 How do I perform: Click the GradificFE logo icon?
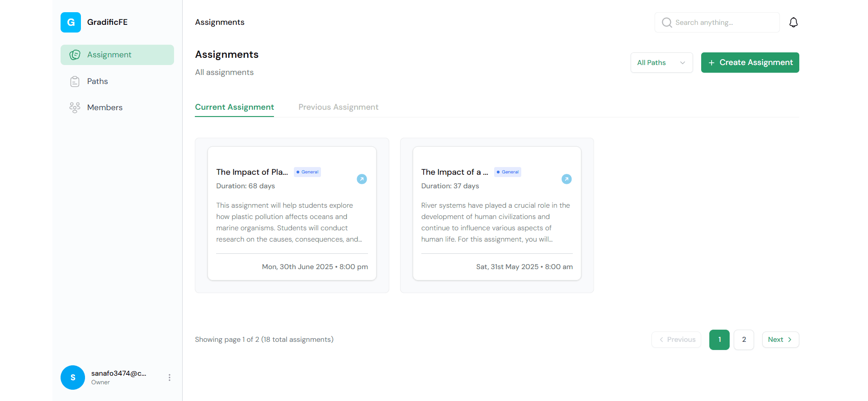pyautogui.click(x=71, y=22)
